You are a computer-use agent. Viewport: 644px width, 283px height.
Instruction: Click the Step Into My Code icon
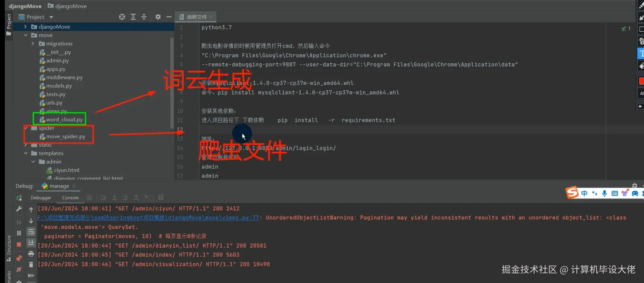tap(125, 198)
